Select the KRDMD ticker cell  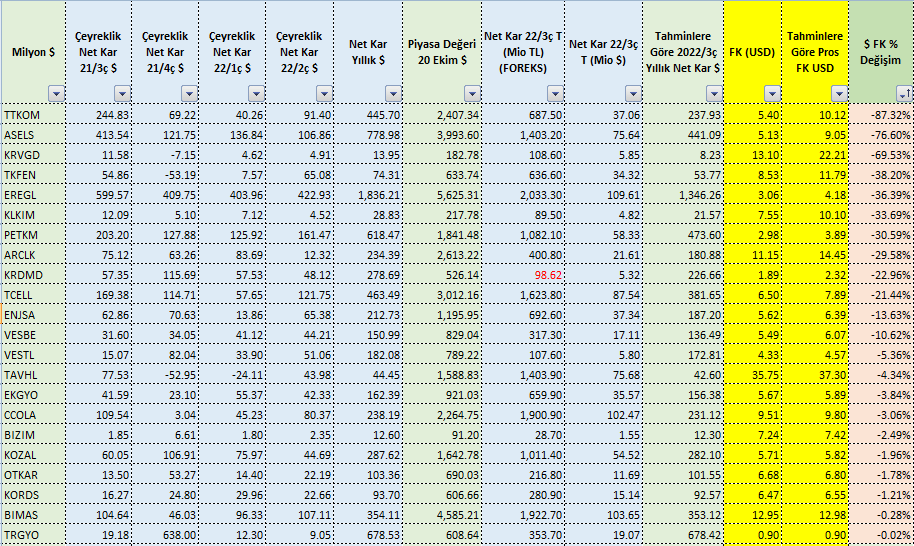tap(33, 275)
